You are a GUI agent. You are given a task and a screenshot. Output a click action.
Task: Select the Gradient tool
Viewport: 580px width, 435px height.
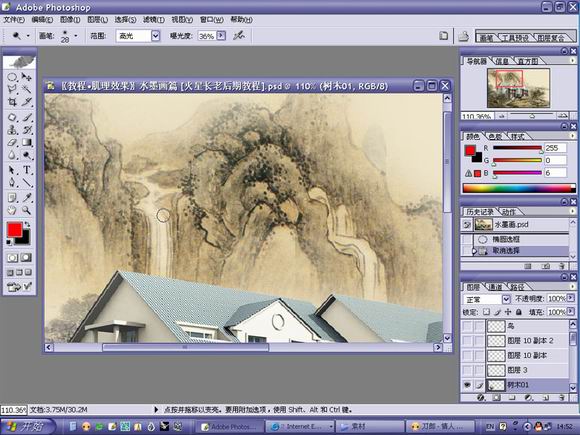click(x=27, y=142)
